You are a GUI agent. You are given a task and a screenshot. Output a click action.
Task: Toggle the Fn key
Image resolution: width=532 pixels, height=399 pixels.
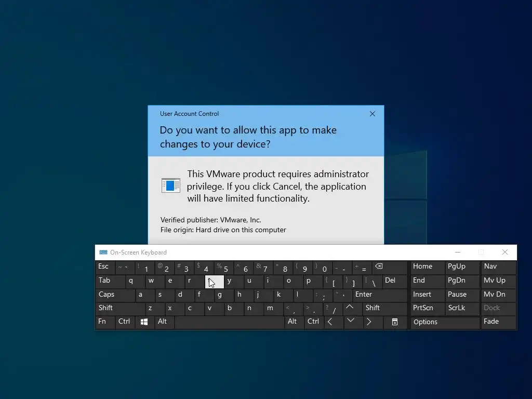[104, 322]
